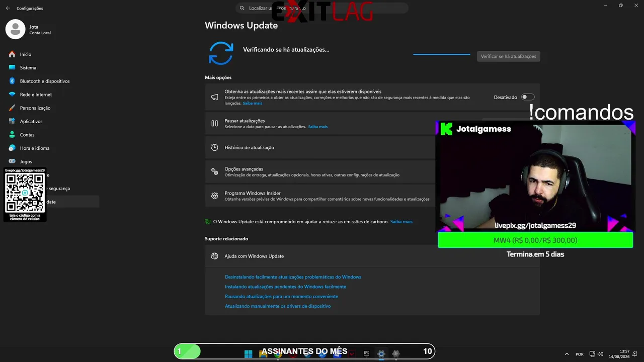Click the Conta Local label under Jota
The width and height of the screenshot is (644, 362).
(40, 33)
